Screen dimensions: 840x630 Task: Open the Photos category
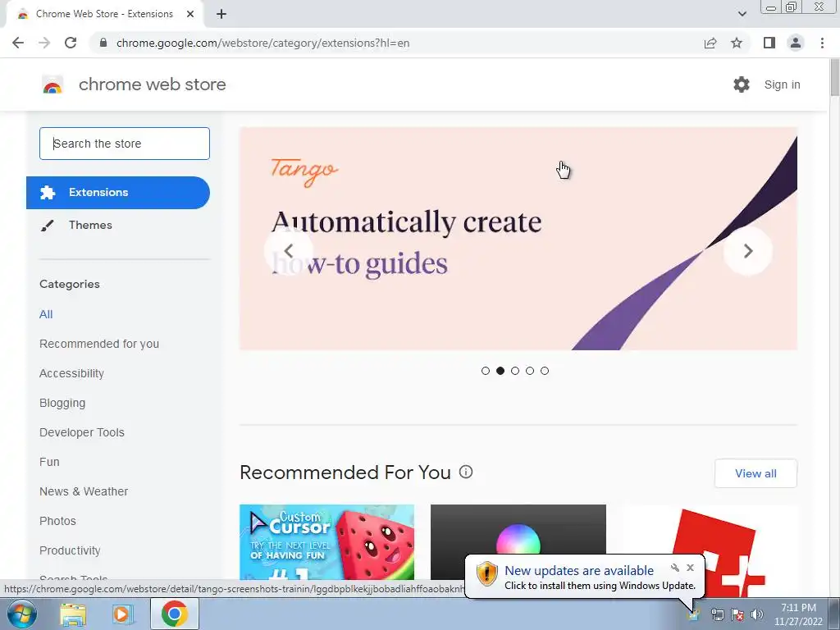click(x=58, y=521)
